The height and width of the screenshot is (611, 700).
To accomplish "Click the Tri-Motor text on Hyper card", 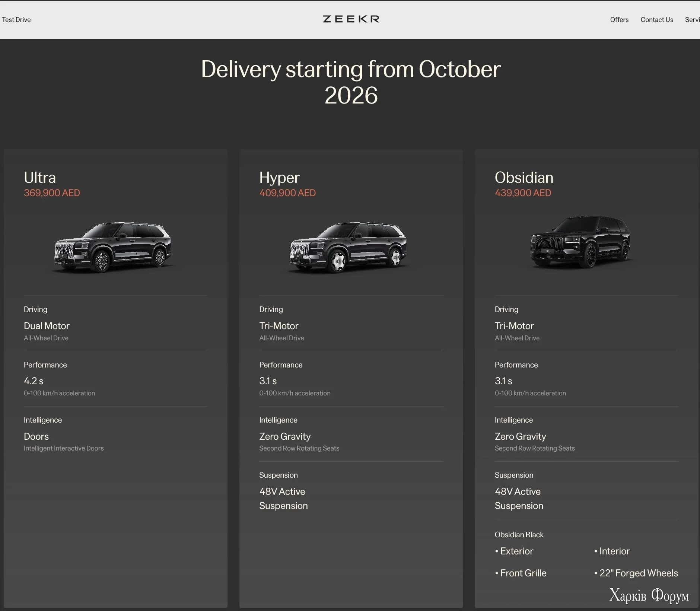I will pyautogui.click(x=279, y=326).
